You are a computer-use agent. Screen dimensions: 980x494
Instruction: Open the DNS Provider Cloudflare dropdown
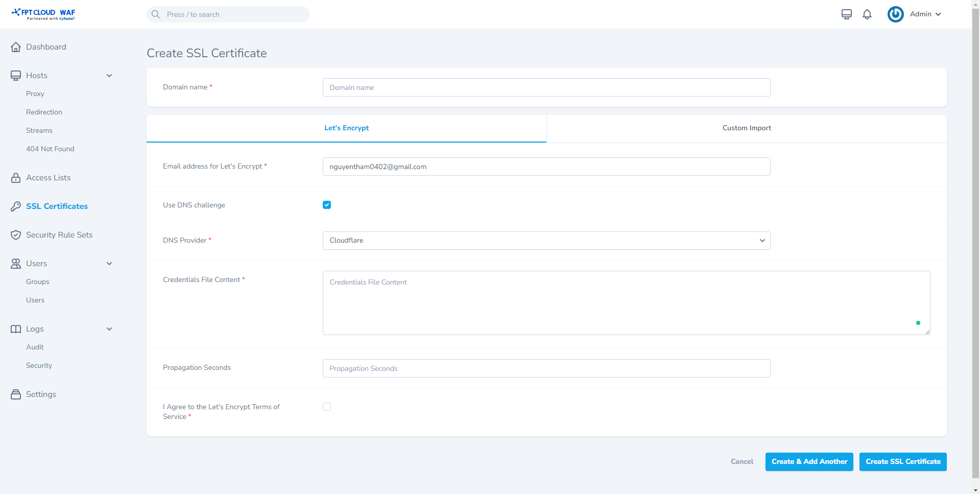pyautogui.click(x=546, y=241)
